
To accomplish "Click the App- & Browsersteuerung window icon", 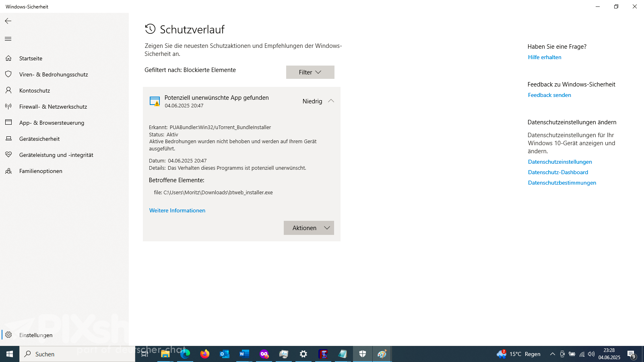I will 8,122.
